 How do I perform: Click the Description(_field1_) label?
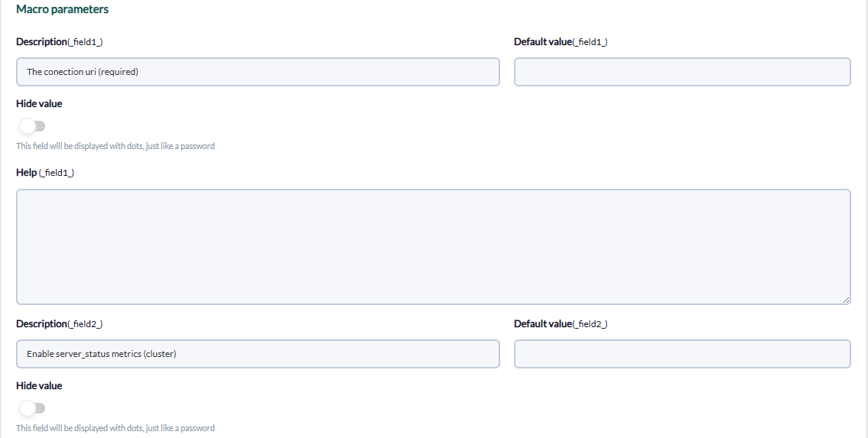click(59, 42)
